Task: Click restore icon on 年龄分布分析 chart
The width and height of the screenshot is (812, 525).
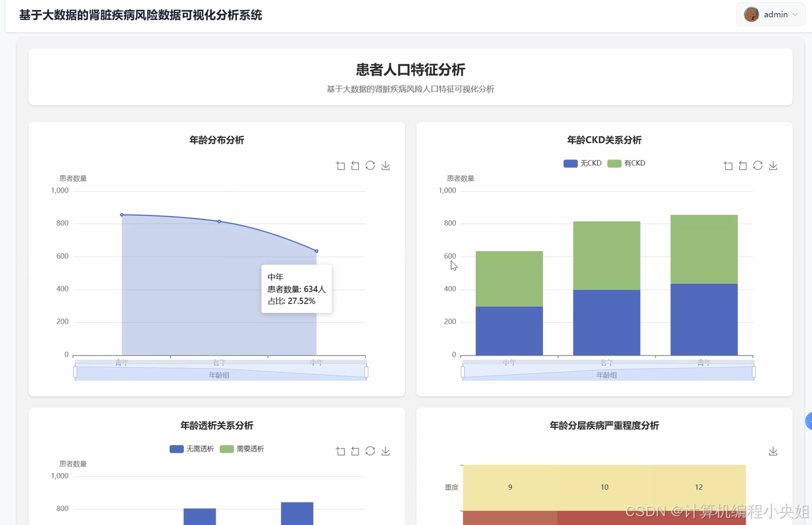Action: [x=370, y=165]
